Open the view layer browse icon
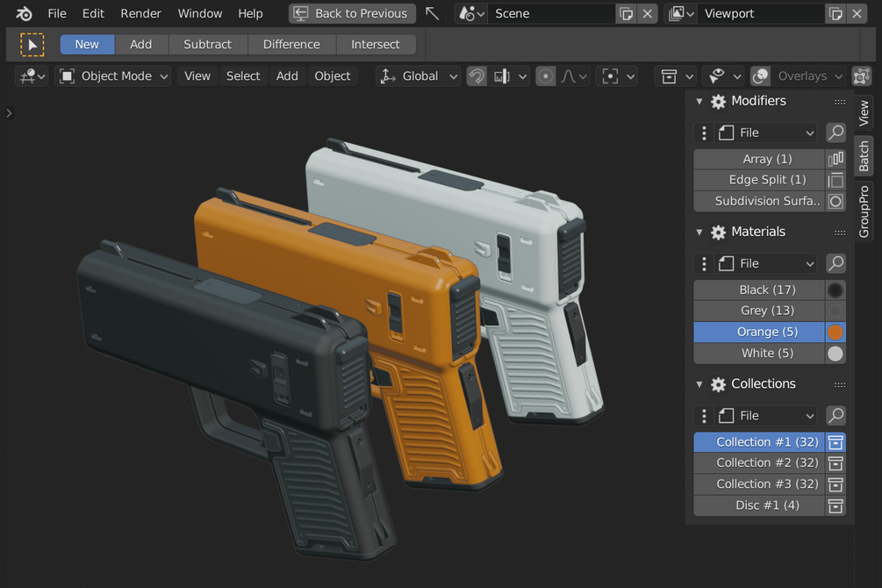This screenshot has width=882, height=588. (681, 13)
